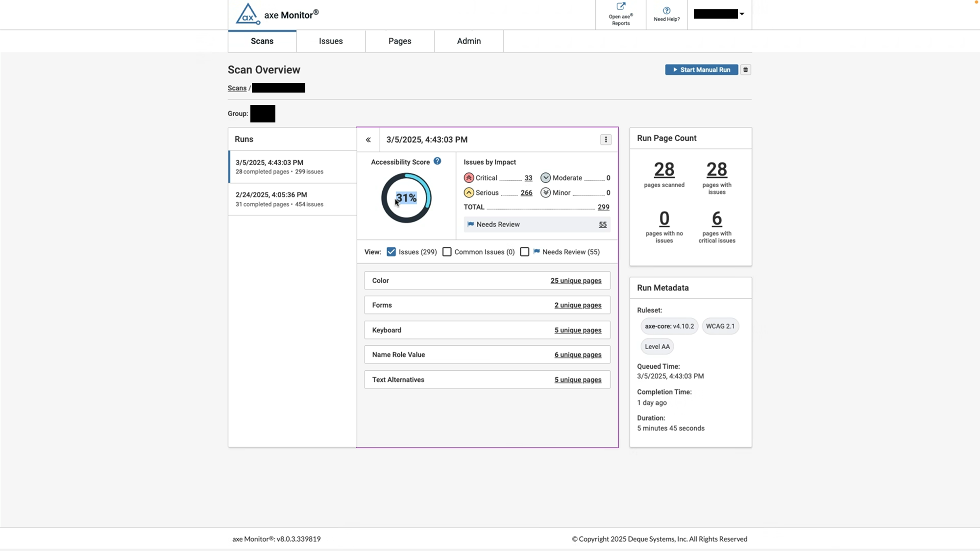The height and width of the screenshot is (551, 980).
Task: Click Start Manual Run button
Action: click(x=701, y=70)
